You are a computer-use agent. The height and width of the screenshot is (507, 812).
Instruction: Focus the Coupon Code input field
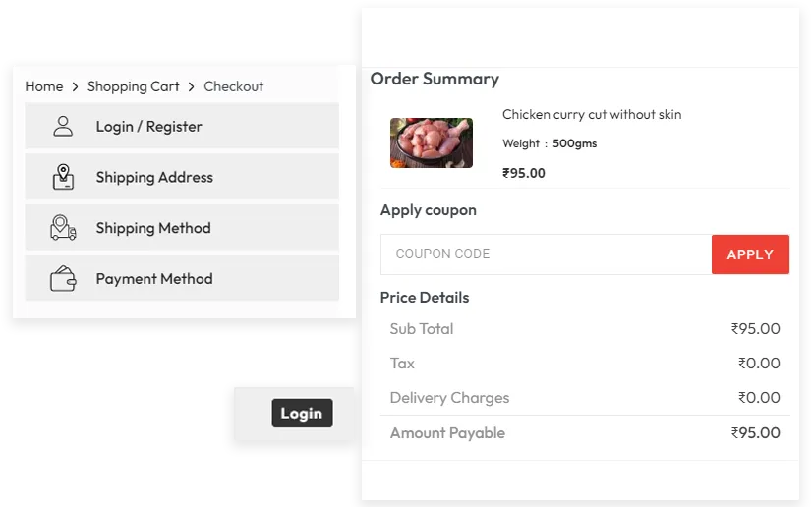546,254
